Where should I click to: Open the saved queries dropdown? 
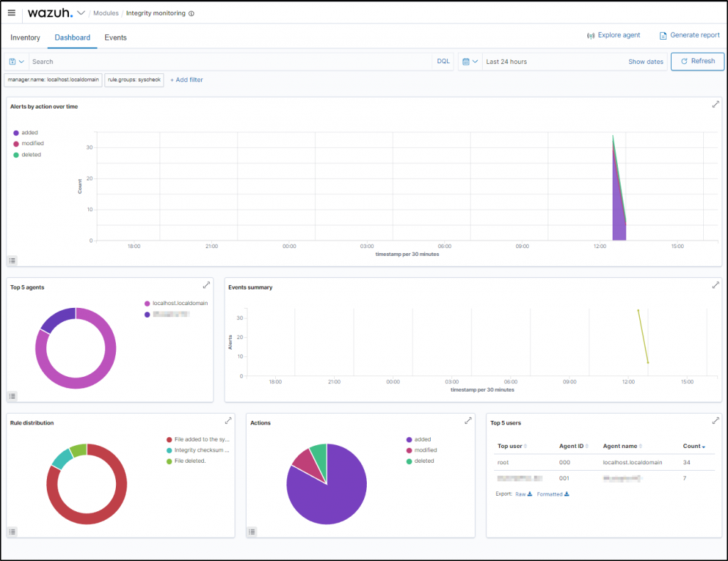[17, 62]
